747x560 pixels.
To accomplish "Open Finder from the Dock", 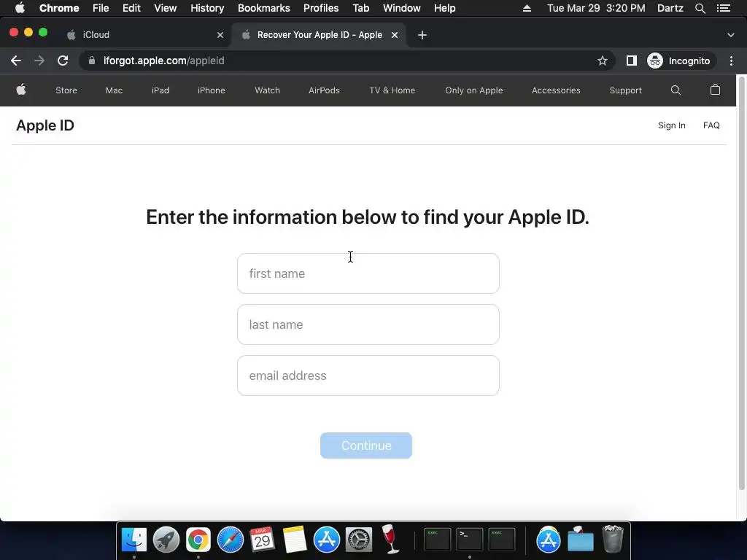I will click(x=134, y=540).
